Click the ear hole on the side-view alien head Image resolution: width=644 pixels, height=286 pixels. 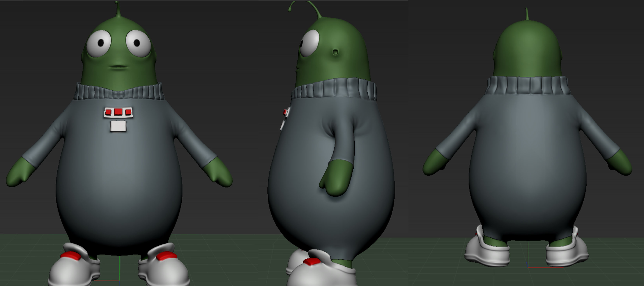coord(335,52)
